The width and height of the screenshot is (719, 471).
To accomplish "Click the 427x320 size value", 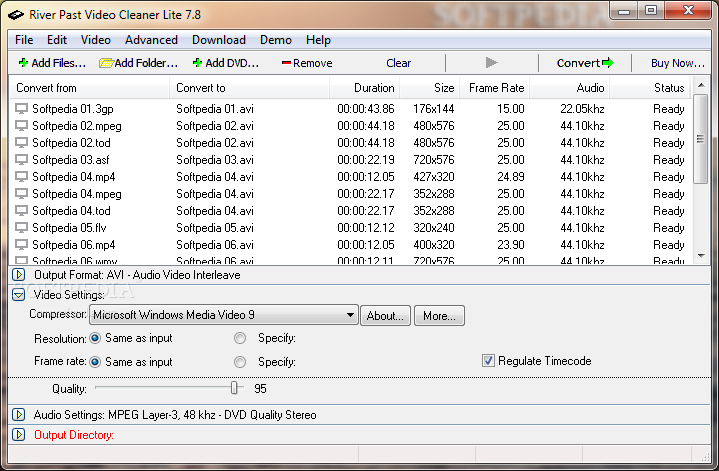I will (x=434, y=177).
